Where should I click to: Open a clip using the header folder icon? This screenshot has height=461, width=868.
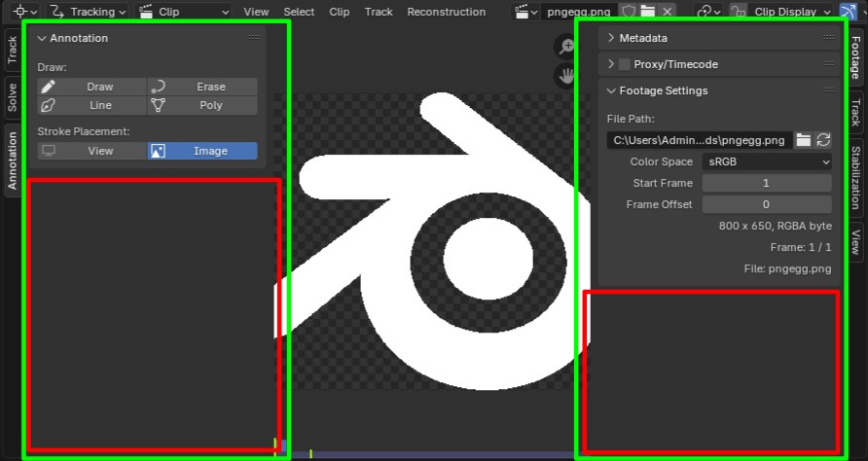[648, 12]
